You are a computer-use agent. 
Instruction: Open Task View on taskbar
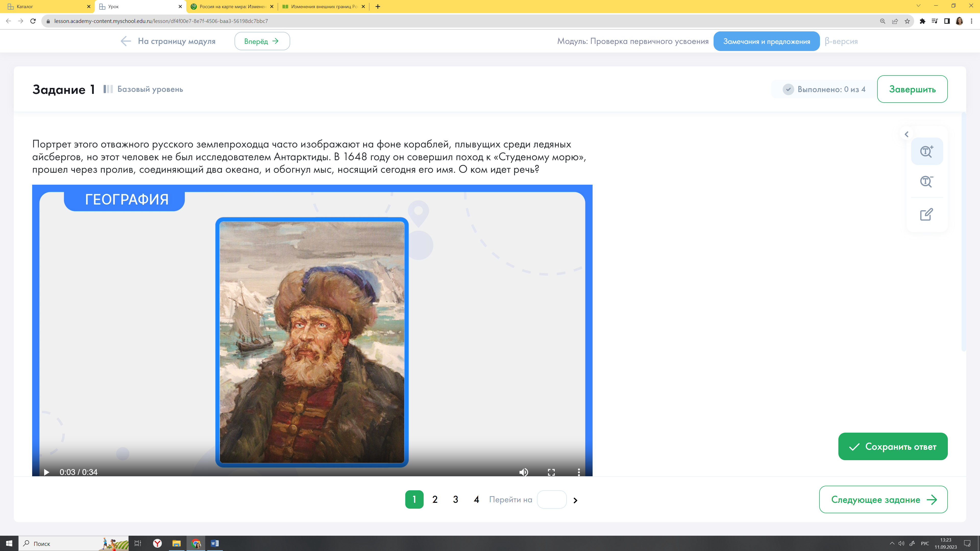[x=138, y=543]
